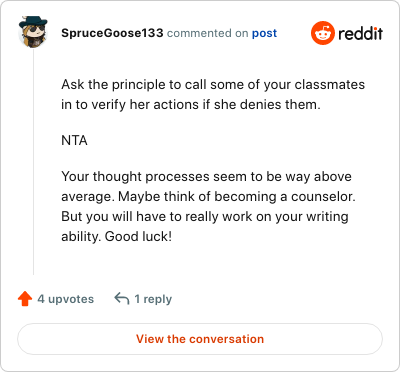Viewport: 400px width, 372px height.
Task: Follow the blue "post" link
Action: click(264, 33)
